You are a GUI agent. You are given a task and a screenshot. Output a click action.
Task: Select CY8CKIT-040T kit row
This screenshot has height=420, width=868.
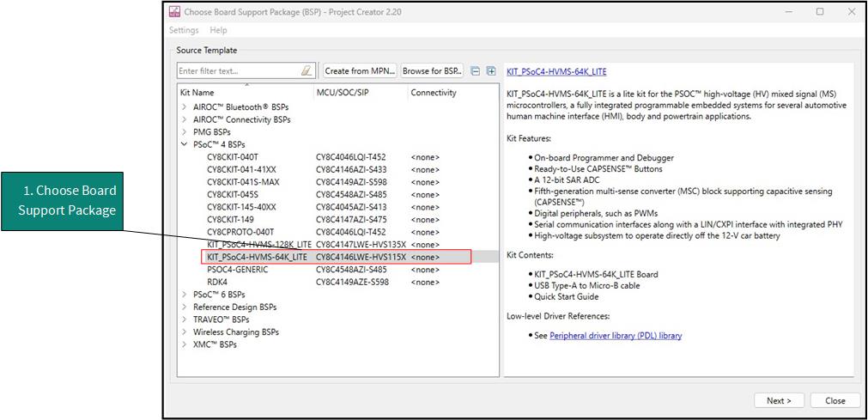(337, 157)
